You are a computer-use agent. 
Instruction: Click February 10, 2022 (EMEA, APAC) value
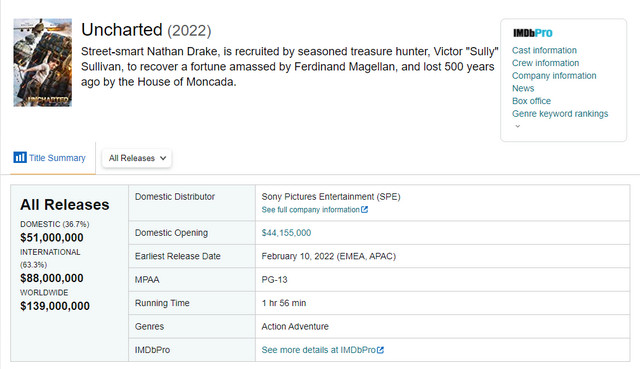(329, 256)
